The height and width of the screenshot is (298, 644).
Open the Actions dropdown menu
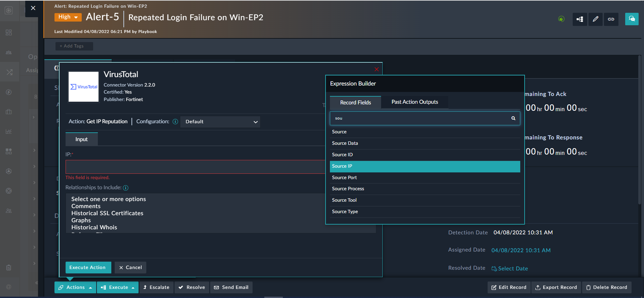75,288
